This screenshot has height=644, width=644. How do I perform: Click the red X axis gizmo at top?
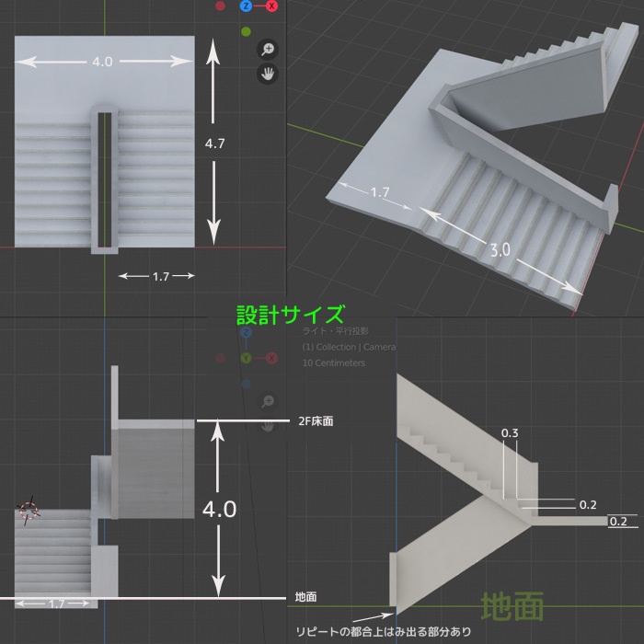pos(271,6)
